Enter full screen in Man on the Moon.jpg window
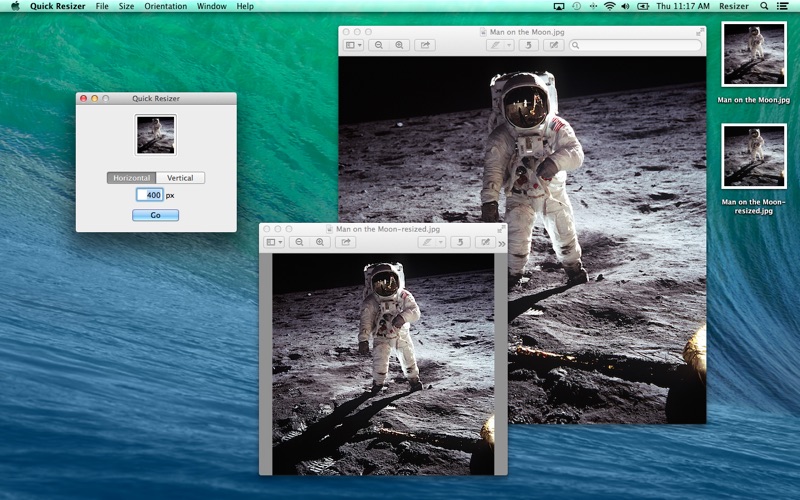This screenshot has width=800, height=500. 700,32
